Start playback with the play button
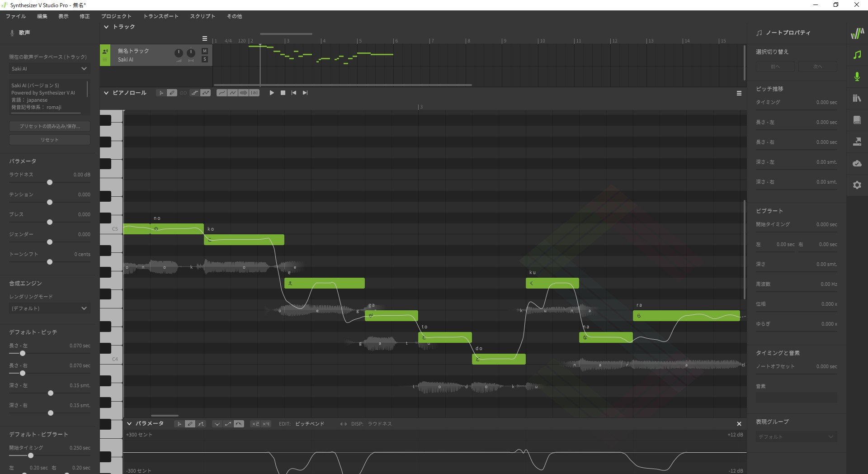Screen dimensions: 868x474 click(x=272, y=93)
